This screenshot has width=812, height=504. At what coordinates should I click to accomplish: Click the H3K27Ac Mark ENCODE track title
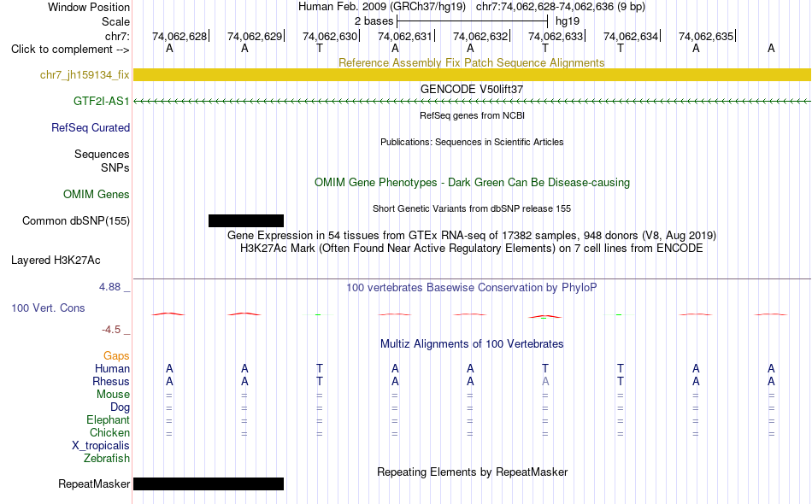pyautogui.click(x=471, y=249)
